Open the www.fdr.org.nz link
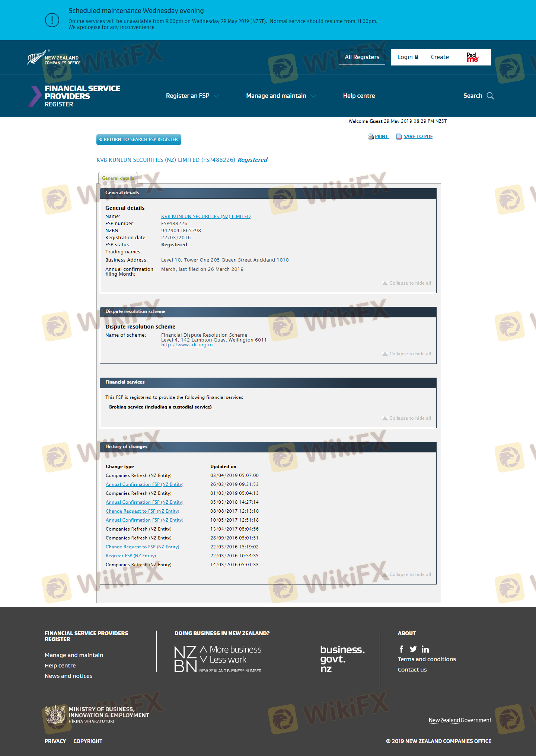Screen dimensions: 536x756 (187, 345)
